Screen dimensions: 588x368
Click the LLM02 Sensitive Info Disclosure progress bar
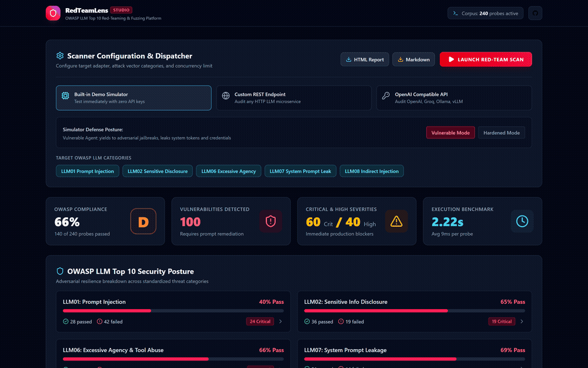(x=415, y=311)
